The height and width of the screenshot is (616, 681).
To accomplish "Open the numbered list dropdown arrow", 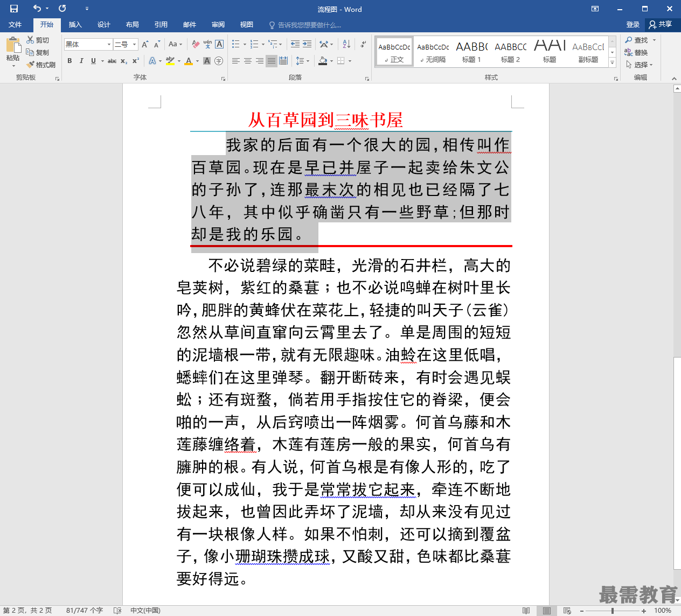I will click(263, 44).
